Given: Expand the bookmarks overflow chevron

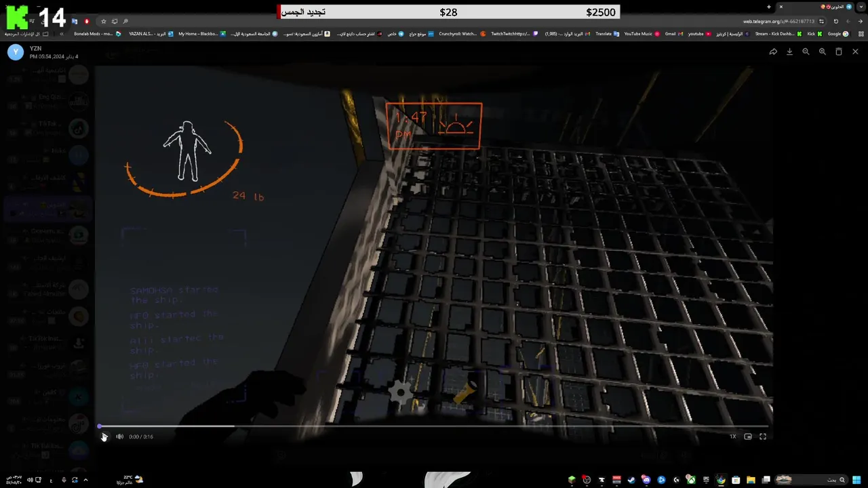Looking at the screenshot, I should (x=62, y=33).
